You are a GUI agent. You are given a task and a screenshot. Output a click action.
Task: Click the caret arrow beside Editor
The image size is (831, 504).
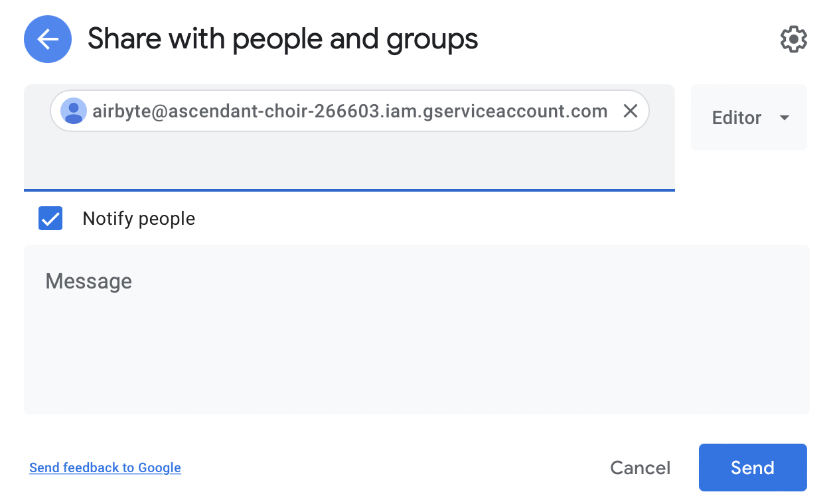pos(785,118)
